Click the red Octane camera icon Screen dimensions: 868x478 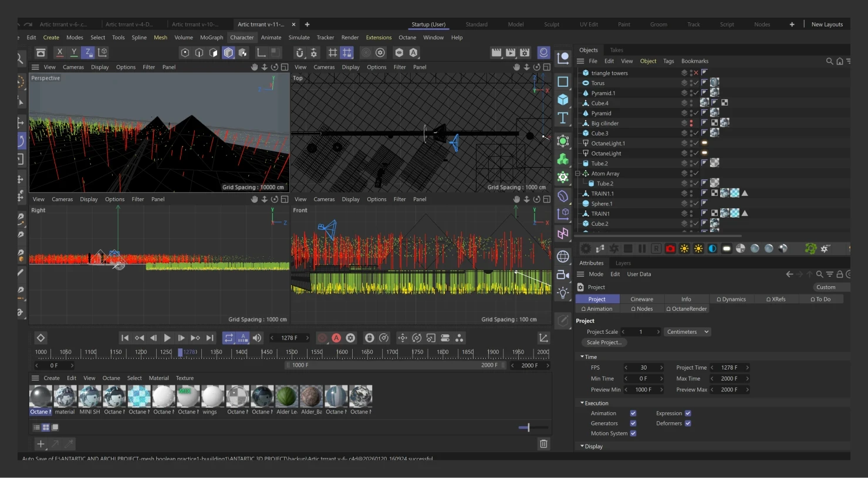[x=670, y=249]
